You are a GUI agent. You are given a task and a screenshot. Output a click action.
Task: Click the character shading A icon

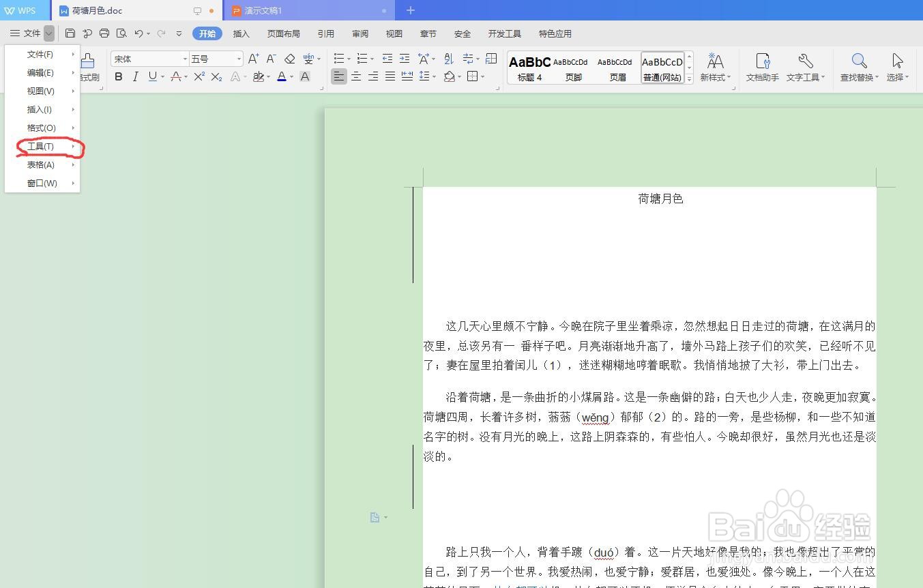click(x=305, y=76)
